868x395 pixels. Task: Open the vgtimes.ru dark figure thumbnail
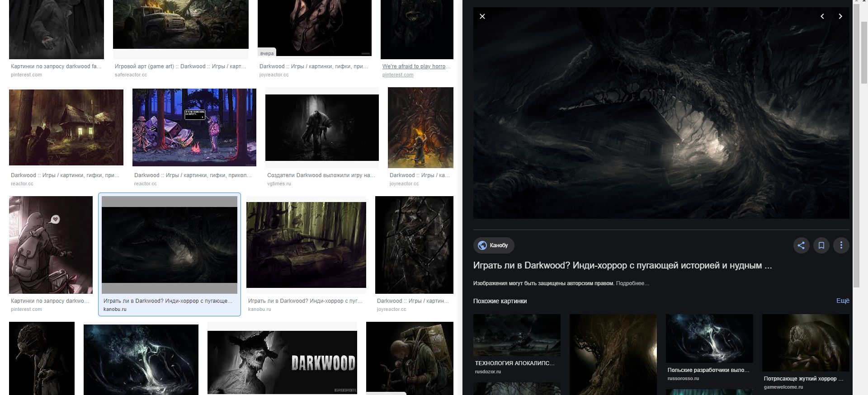pyautogui.click(x=322, y=127)
